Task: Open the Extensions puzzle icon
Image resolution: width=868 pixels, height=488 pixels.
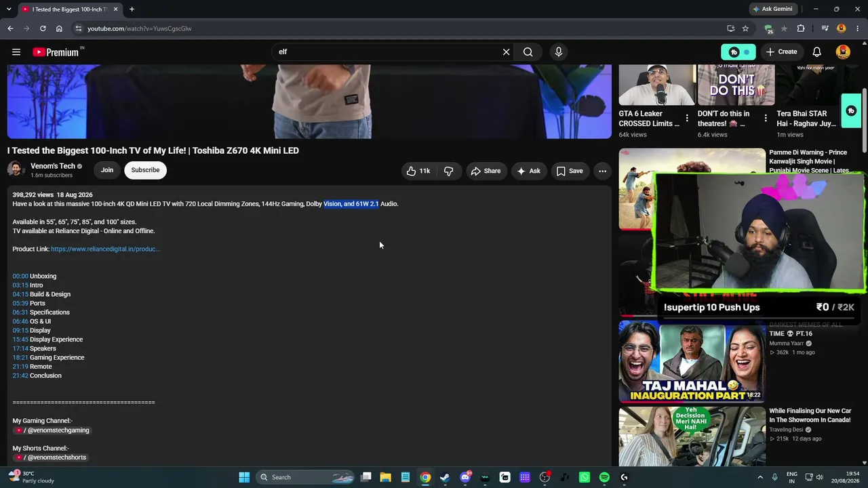Action: coord(801,28)
